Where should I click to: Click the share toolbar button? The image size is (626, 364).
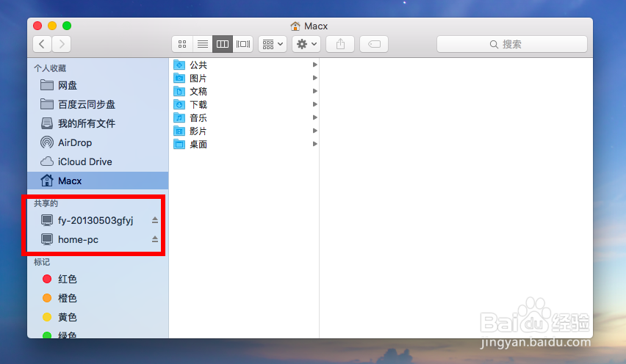click(340, 44)
